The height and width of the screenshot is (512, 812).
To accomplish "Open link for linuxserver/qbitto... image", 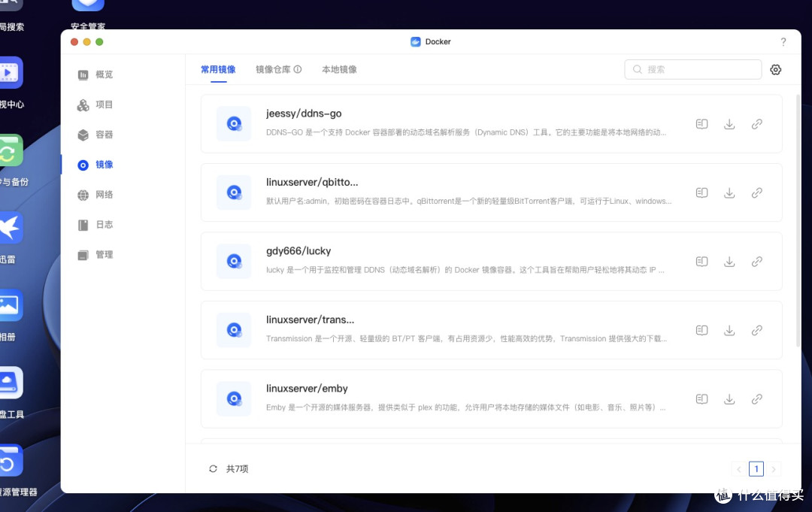I will 756,192.
